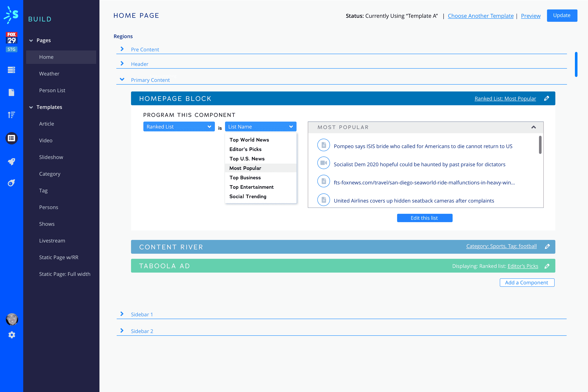Click the document page icon in sidebar
Image resolution: width=588 pixels, height=392 pixels.
click(x=11, y=92)
